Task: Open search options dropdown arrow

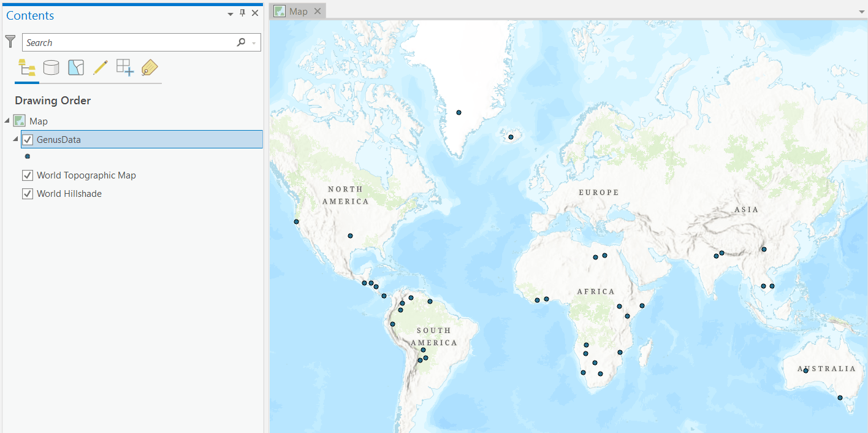Action: (254, 43)
